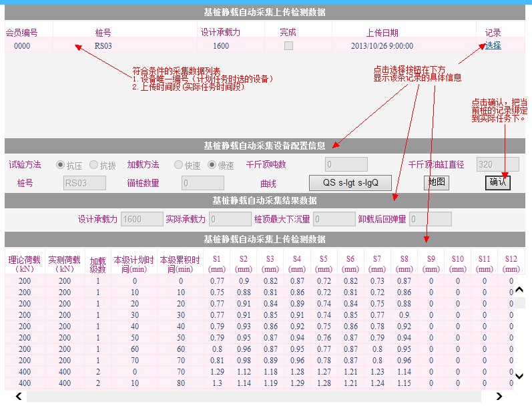Image resolution: width=532 pixels, height=410 pixels.
Task: Toggle the 完成 checkbox for RS03
Action: (x=288, y=46)
